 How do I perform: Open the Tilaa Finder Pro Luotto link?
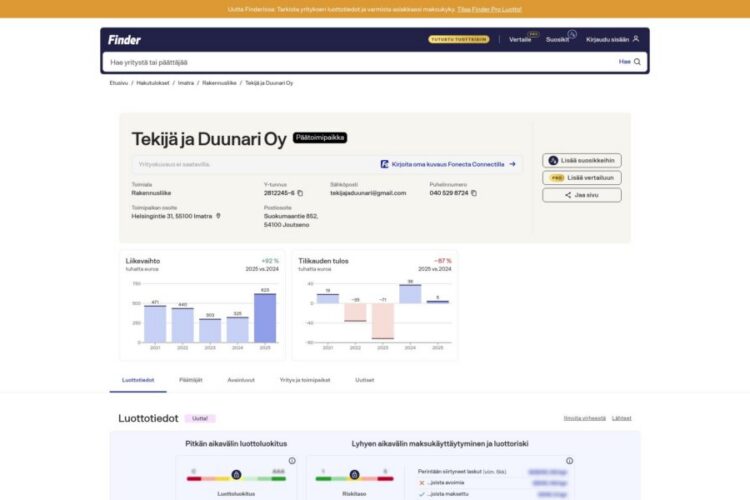(489, 8)
